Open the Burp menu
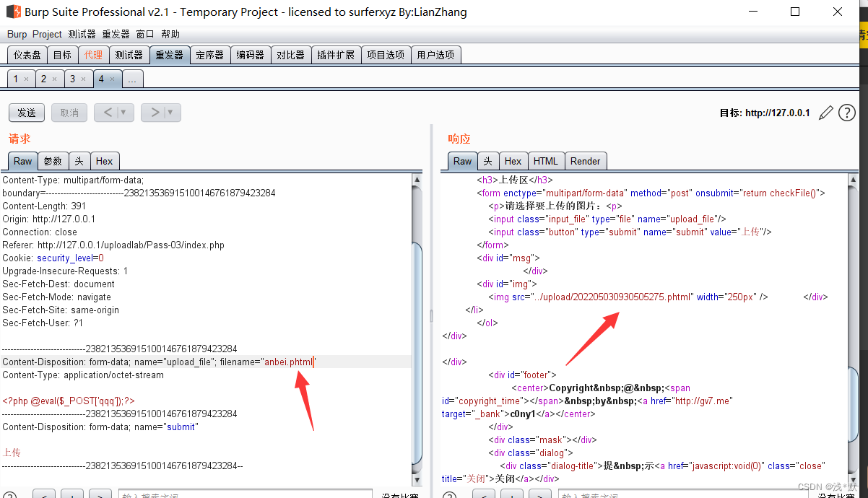This screenshot has height=498, width=868. (17, 34)
